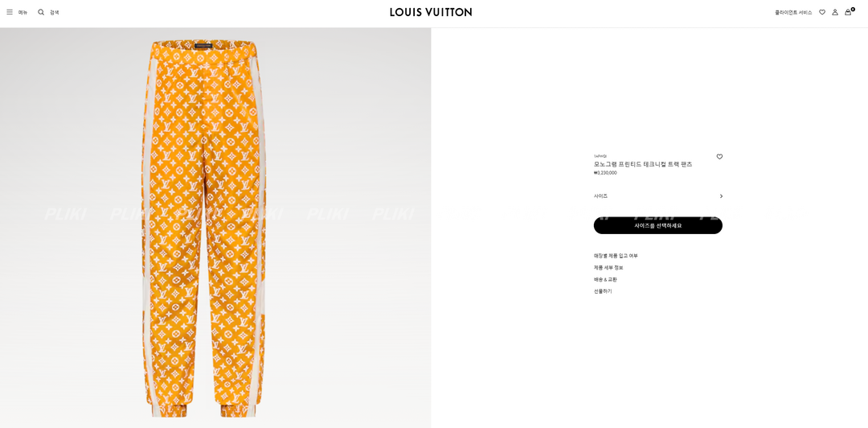Open 배송 & 교환 shipping information
868x428 pixels.
coord(606,279)
